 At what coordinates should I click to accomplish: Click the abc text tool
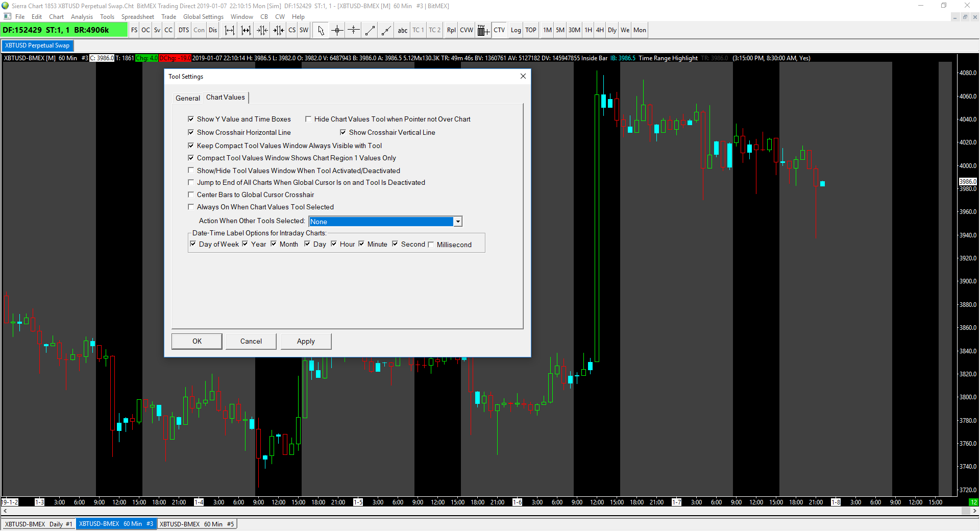coord(402,30)
